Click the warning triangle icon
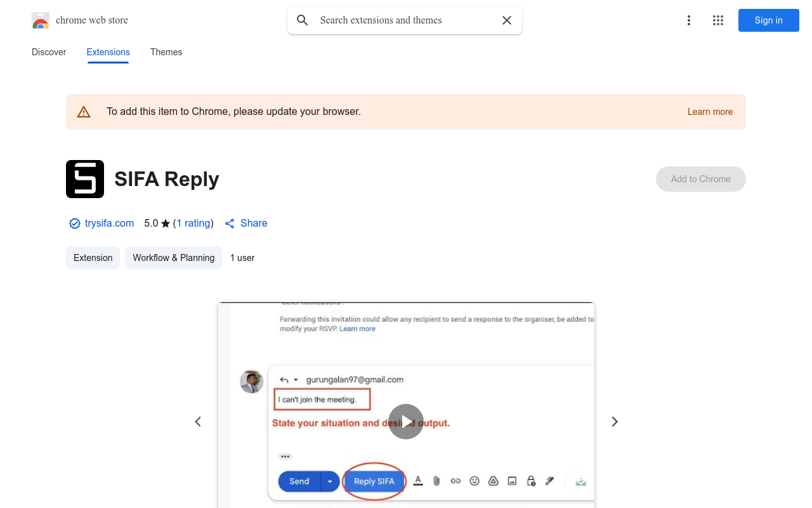This screenshot has width=812, height=508. (x=84, y=112)
